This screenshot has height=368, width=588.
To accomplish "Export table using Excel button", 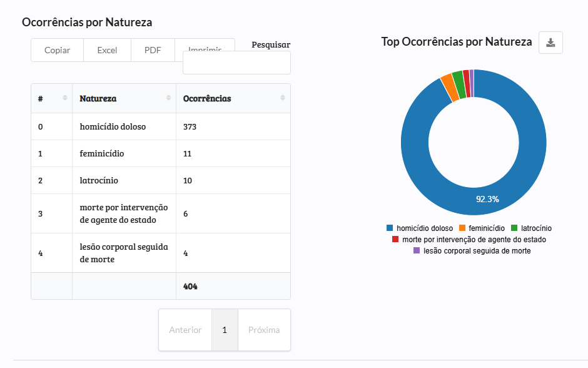I will (x=107, y=50).
